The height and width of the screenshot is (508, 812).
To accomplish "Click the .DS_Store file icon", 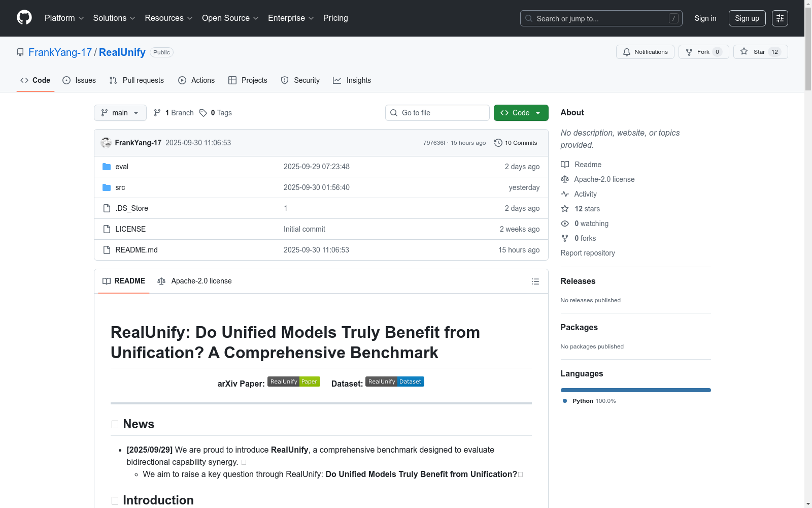I will [x=107, y=208].
